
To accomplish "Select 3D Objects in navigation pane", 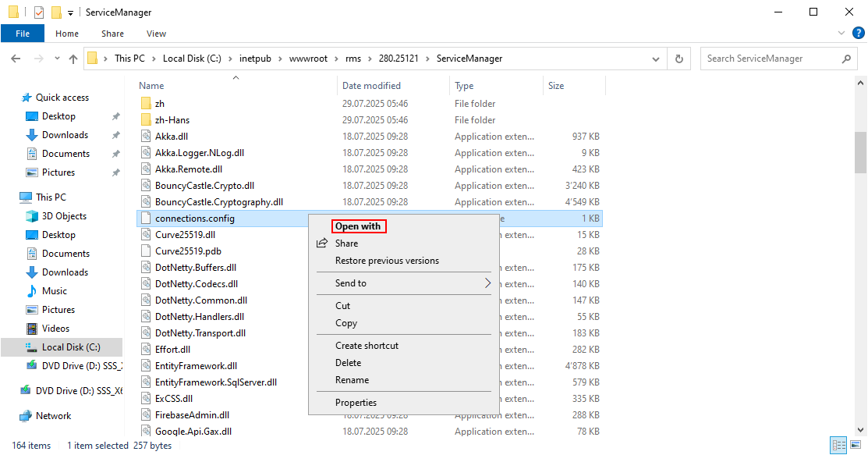I will (x=64, y=216).
